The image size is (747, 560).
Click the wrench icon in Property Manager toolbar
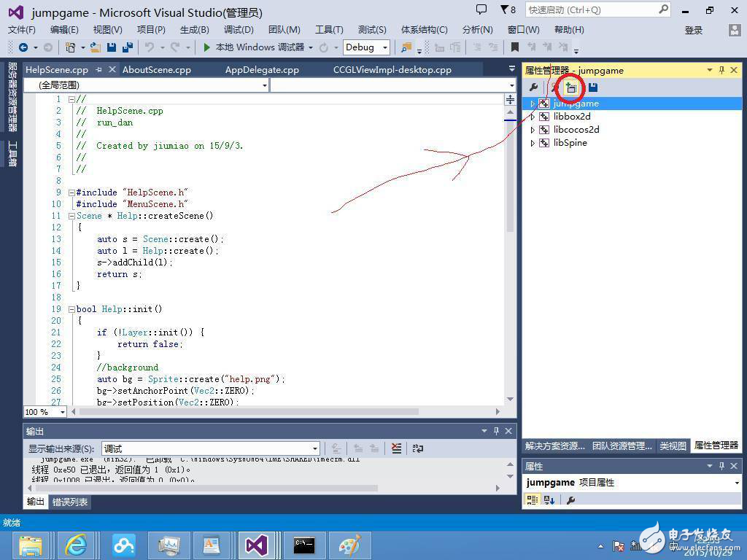[533, 88]
